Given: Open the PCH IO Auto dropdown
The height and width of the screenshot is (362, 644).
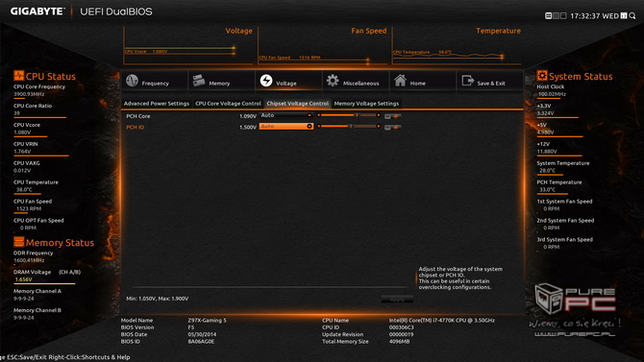Looking at the screenshot, I should pos(286,127).
